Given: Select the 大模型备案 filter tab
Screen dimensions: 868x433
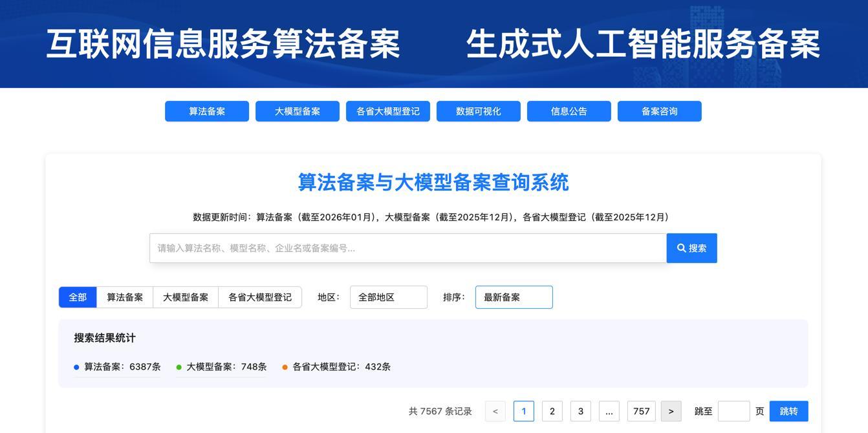Looking at the screenshot, I should pos(186,297).
